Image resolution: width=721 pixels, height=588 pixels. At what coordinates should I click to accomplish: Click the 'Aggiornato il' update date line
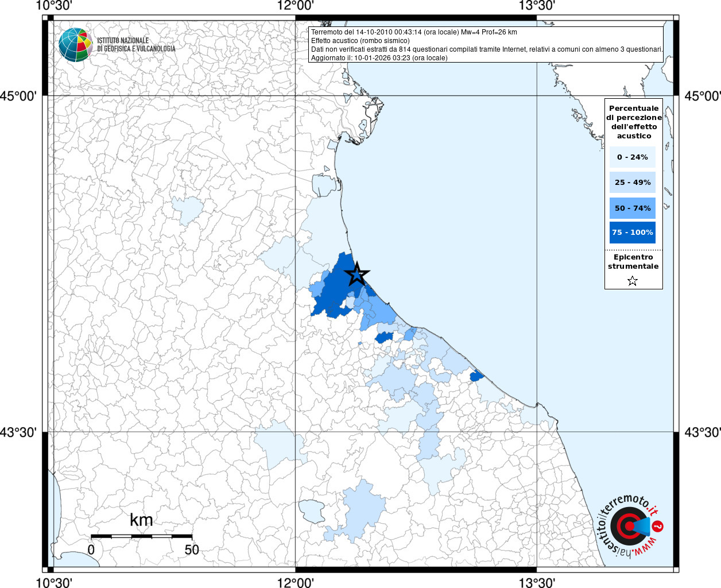[x=379, y=58]
